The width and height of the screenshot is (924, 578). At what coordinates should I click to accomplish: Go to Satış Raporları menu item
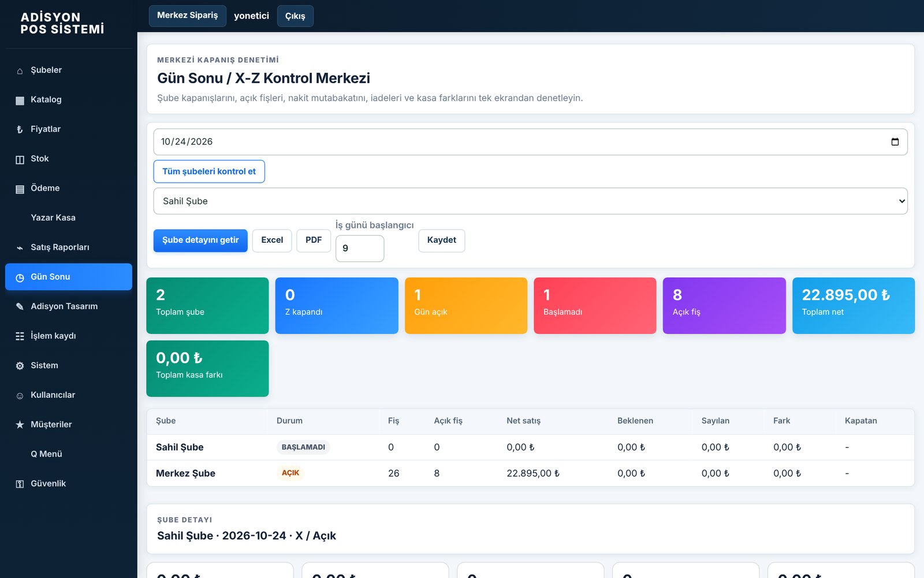[69, 247]
